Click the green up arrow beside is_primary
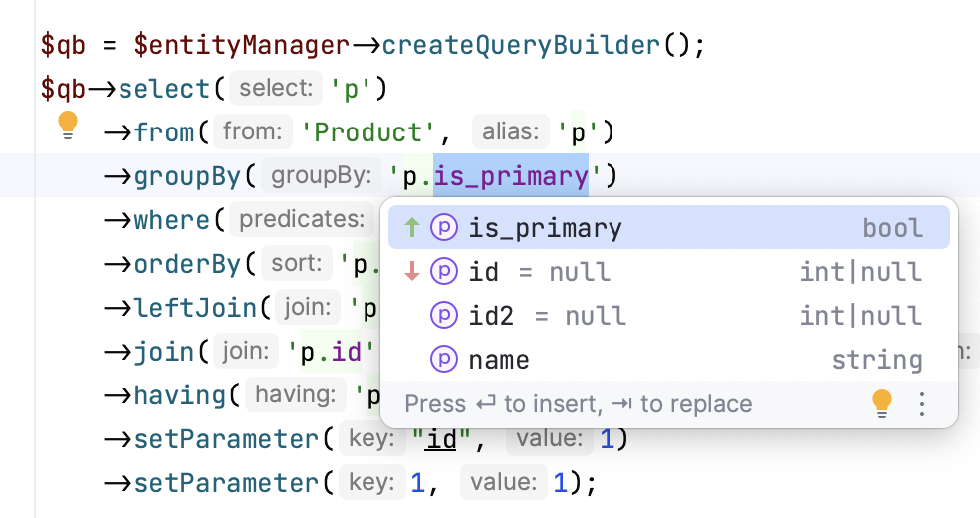 (412, 228)
